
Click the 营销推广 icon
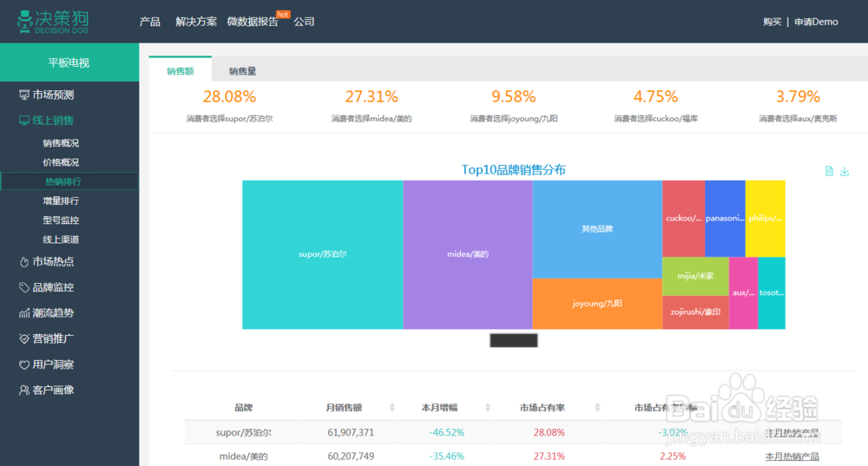(x=23, y=338)
